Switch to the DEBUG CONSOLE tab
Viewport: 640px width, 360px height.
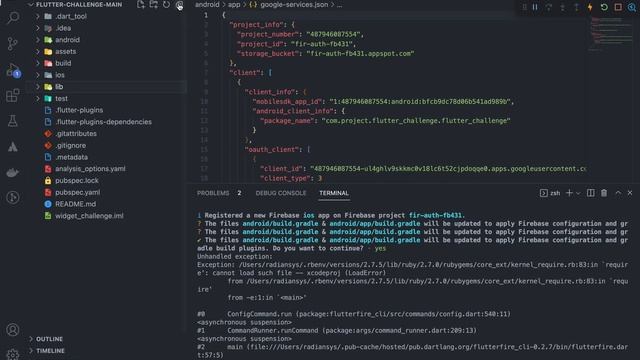(281, 193)
